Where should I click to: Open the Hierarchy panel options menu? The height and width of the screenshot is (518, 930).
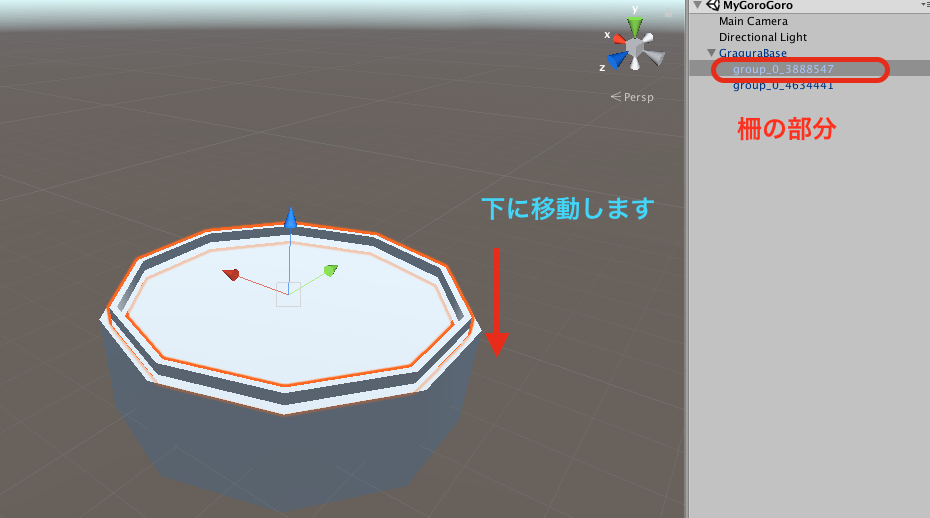[x=924, y=6]
